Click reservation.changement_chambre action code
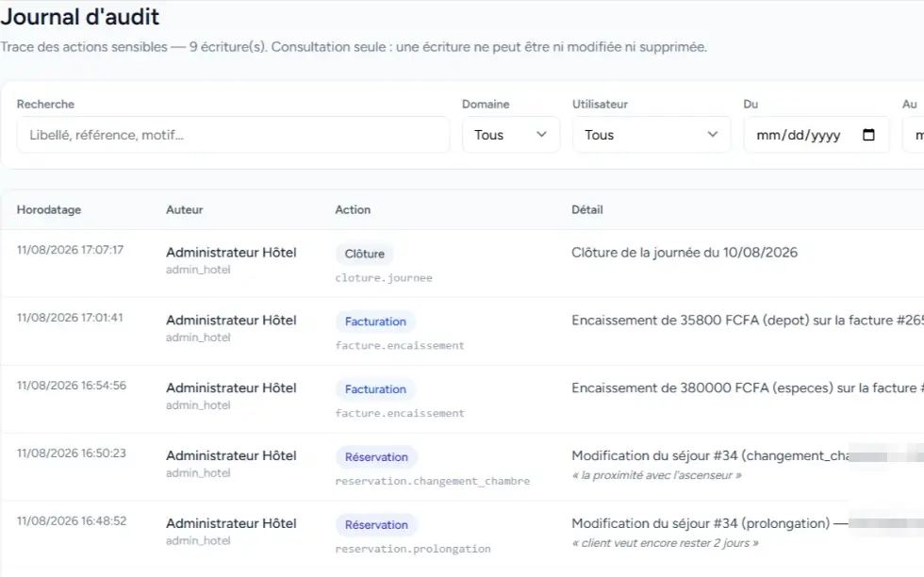The width and height of the screenshot is (924, 577). click(x=433, y=481)
